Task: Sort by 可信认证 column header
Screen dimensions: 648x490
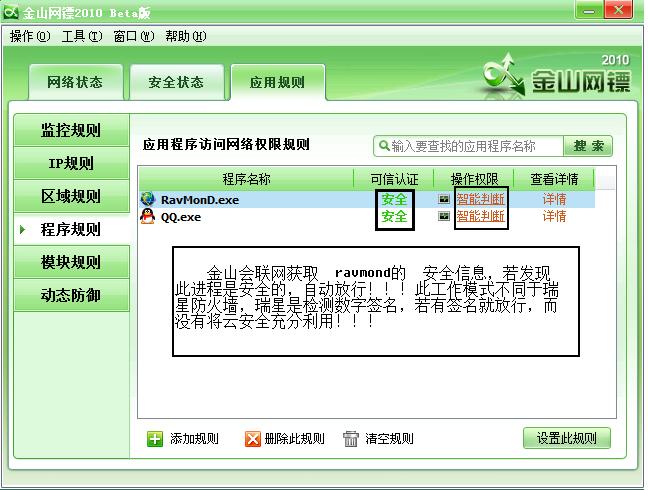Action: tap(394, 179)
